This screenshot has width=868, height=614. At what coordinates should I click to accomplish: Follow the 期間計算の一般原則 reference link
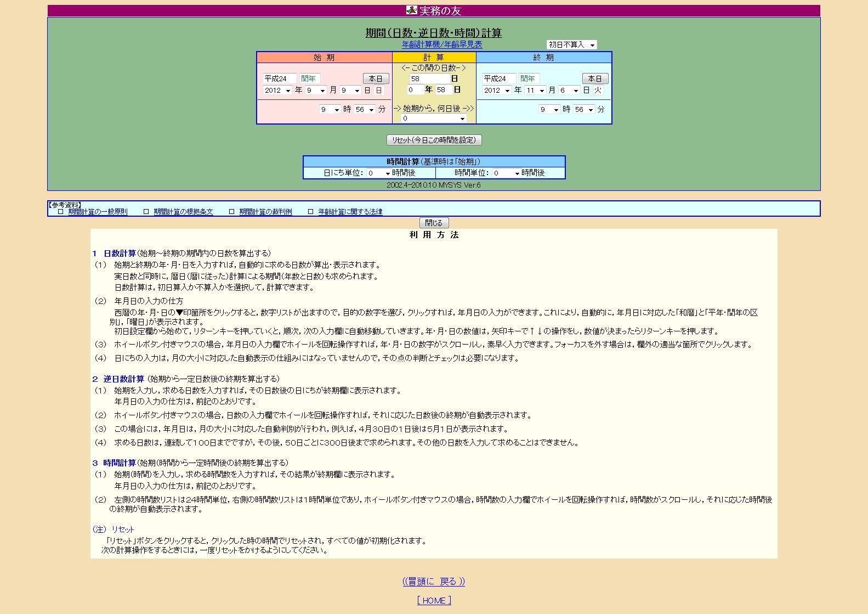98,212
